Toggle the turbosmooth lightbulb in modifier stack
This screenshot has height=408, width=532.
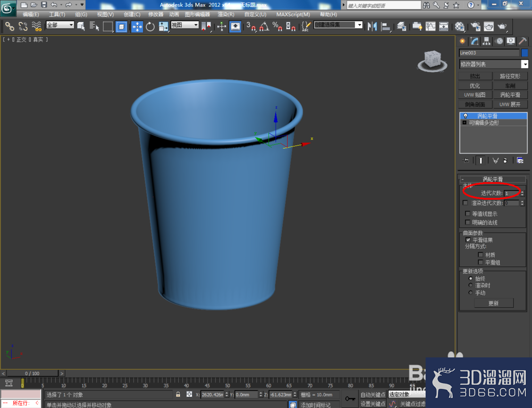tap(465, 116)
